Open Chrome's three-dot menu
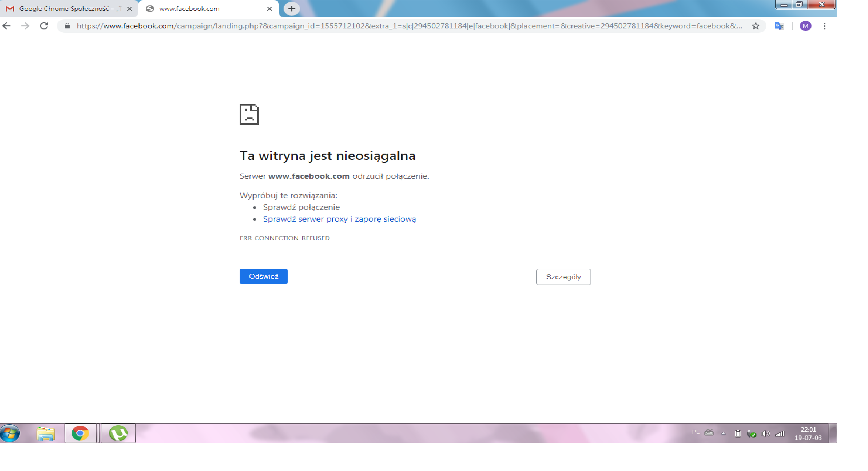Image resolution: width=868 pixels, height=471 pixels. [x=824, y=26]
